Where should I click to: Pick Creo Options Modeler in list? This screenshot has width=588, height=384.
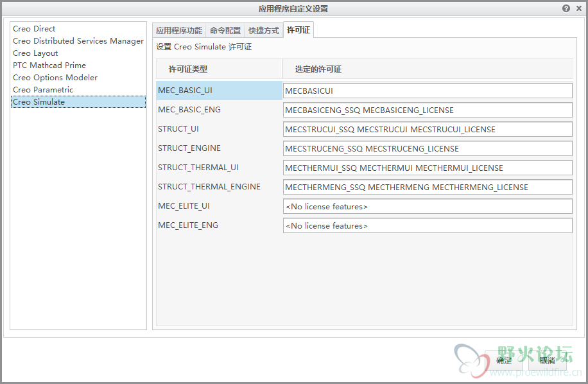pyautogui.click(x=78, y=77)
